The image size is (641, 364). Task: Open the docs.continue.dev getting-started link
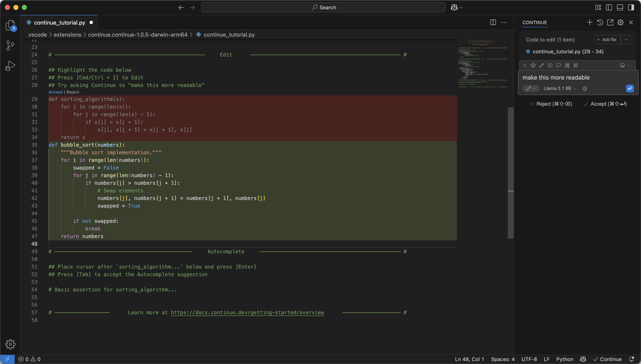pyautogui.click(x=247, y=313)
